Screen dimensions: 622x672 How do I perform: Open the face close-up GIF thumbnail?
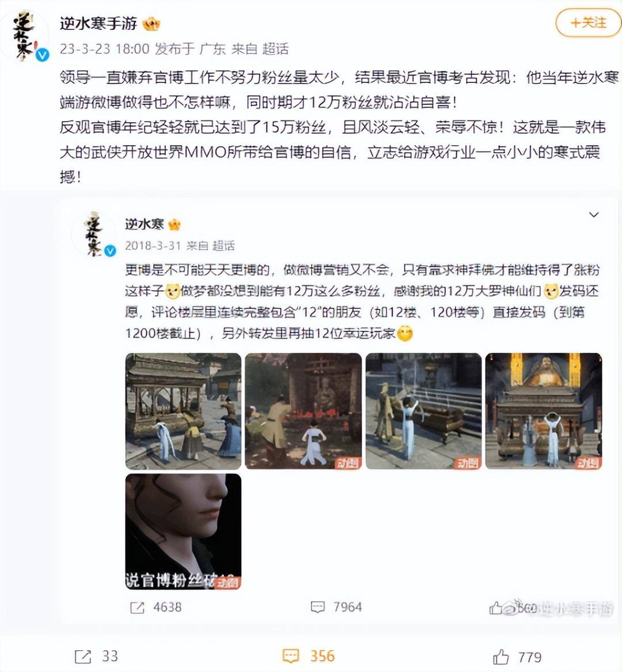(183, 531)
